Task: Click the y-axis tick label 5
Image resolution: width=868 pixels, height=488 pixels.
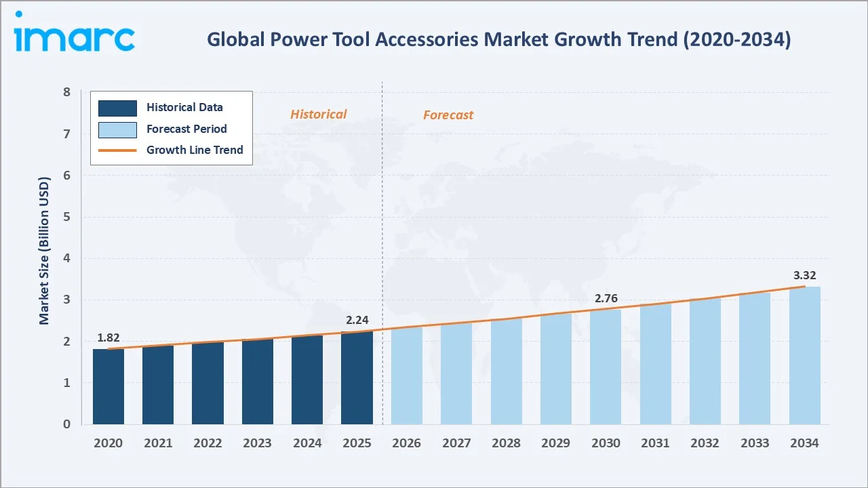Action: pyautogui.click(x=66, y=217)
